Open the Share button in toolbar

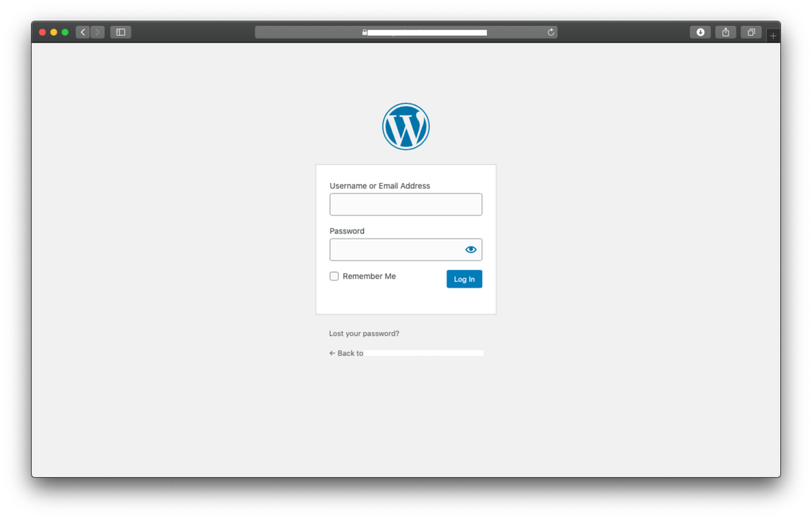click(x=726, y=32)
